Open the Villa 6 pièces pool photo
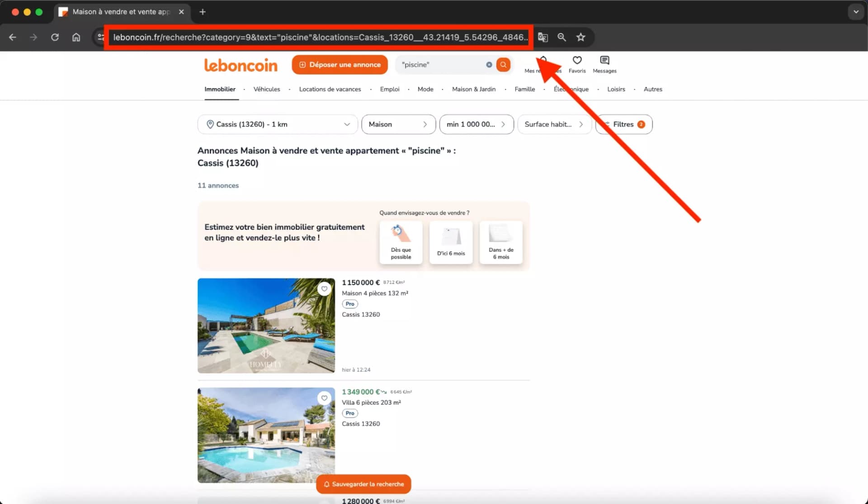 coord(266,435)
